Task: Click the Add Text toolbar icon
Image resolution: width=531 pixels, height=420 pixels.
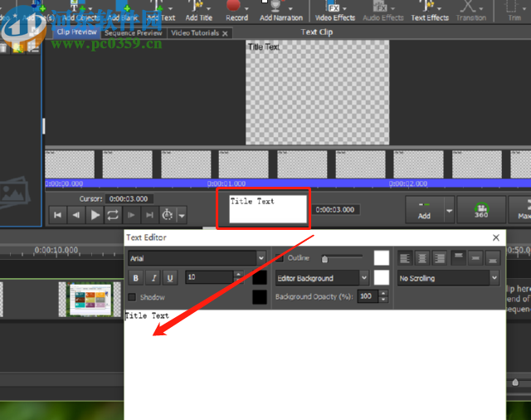Action: [161, 11]
